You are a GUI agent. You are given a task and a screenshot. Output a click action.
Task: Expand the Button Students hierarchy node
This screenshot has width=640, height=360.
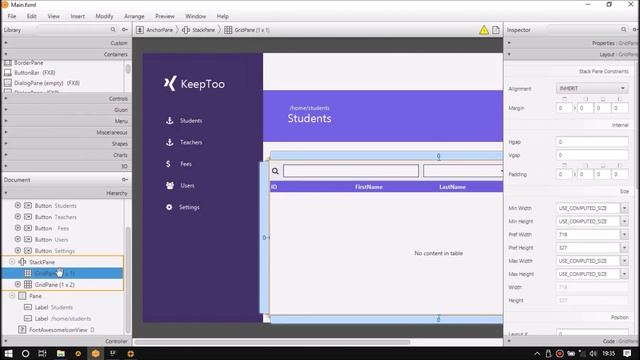(18, 205)
